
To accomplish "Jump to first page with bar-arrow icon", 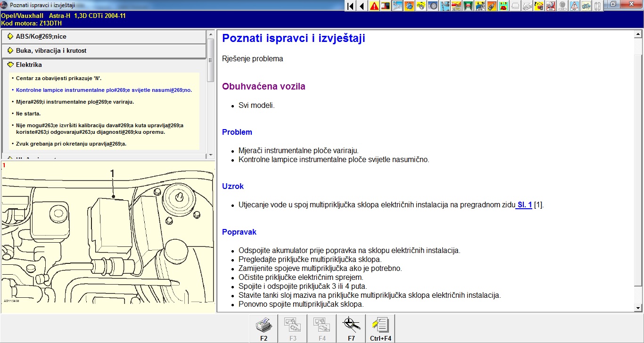I will tap(351, 6).
